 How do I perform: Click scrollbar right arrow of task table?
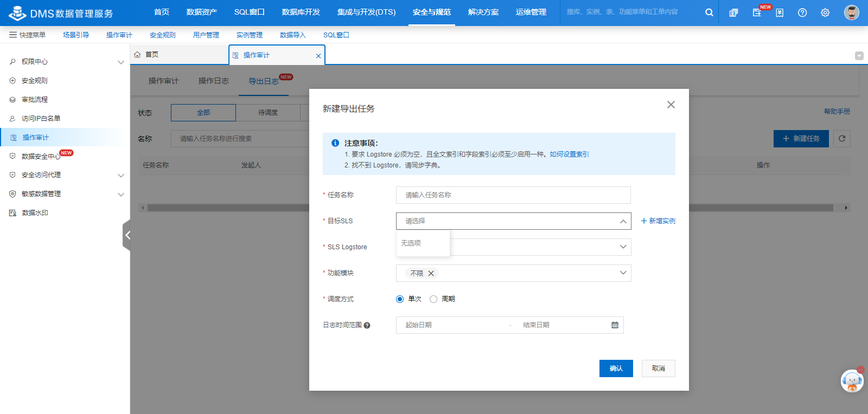846,208
